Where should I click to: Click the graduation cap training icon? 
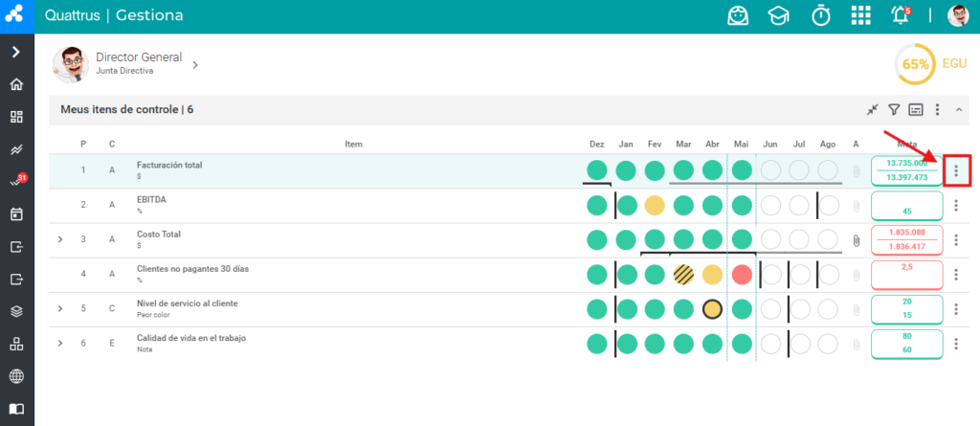coord(778,16)
